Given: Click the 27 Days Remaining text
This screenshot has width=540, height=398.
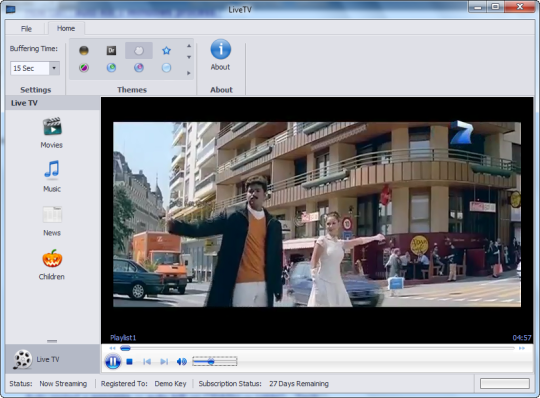Looking at the screenshot, I should 299,384.
